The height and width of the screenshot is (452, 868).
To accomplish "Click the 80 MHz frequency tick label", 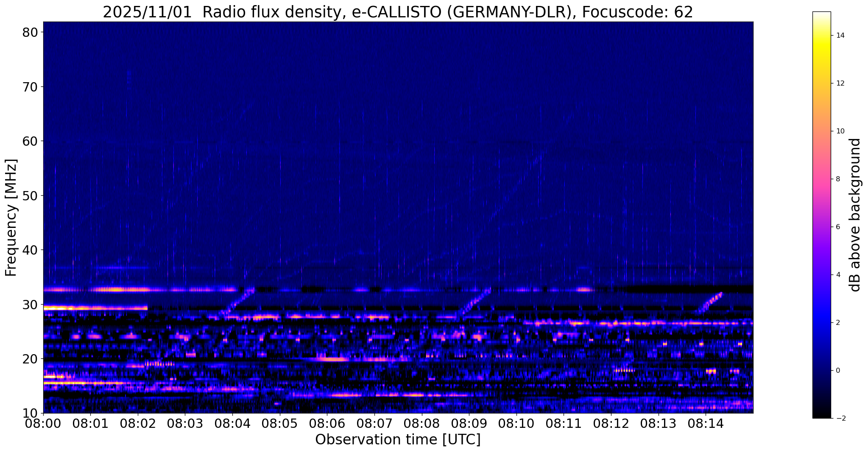I will (x=30, y=32).
